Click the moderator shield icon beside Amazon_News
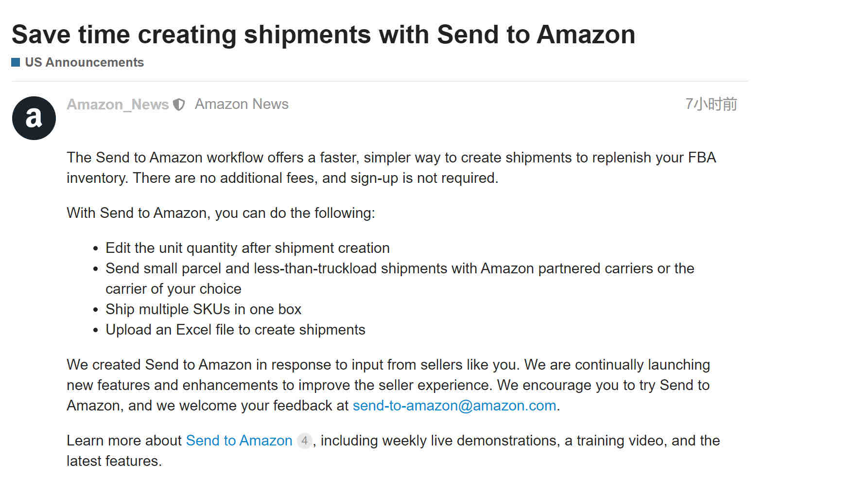Viewport: 868px width, 498px height. [x=179, y=105]
